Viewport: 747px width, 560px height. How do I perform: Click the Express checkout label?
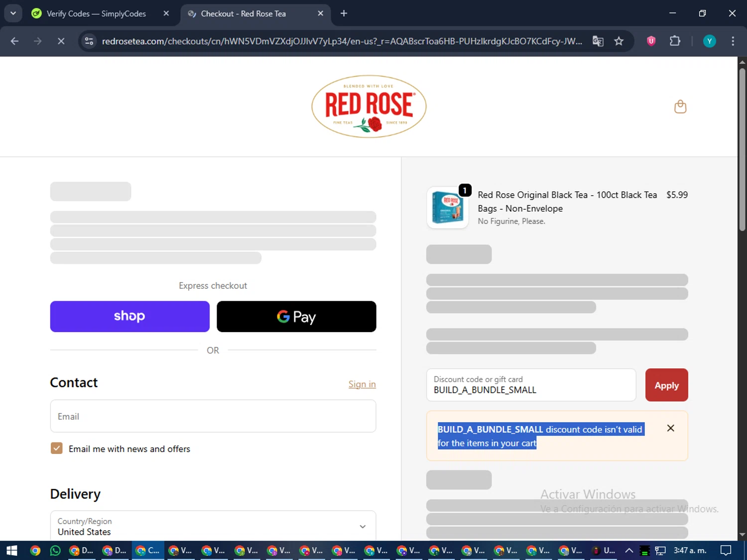point(213,286)
